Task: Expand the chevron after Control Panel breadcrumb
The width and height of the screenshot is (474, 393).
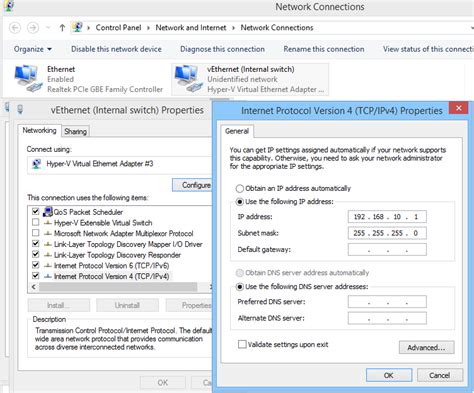Action: click(148, 28)
